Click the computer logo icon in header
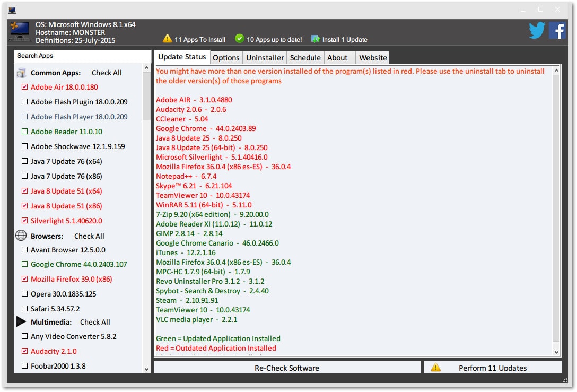This screenshot has height=392, width=577. point(20,32)
